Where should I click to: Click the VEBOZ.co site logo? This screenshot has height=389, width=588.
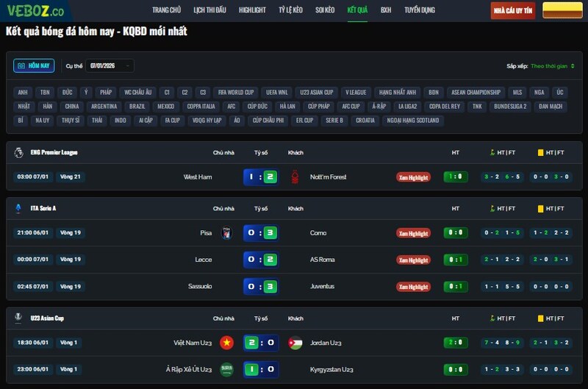[x=37, y=11]
